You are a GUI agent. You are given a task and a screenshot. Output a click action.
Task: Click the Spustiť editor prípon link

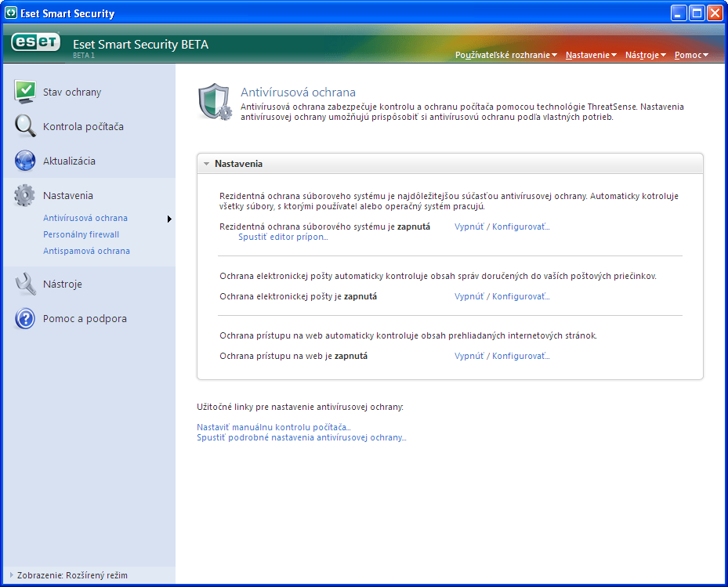(283, 237)
